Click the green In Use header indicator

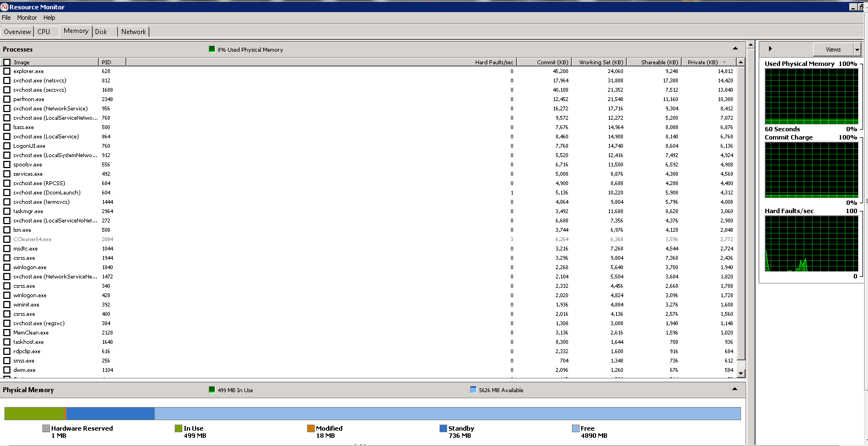coord(212,390)
